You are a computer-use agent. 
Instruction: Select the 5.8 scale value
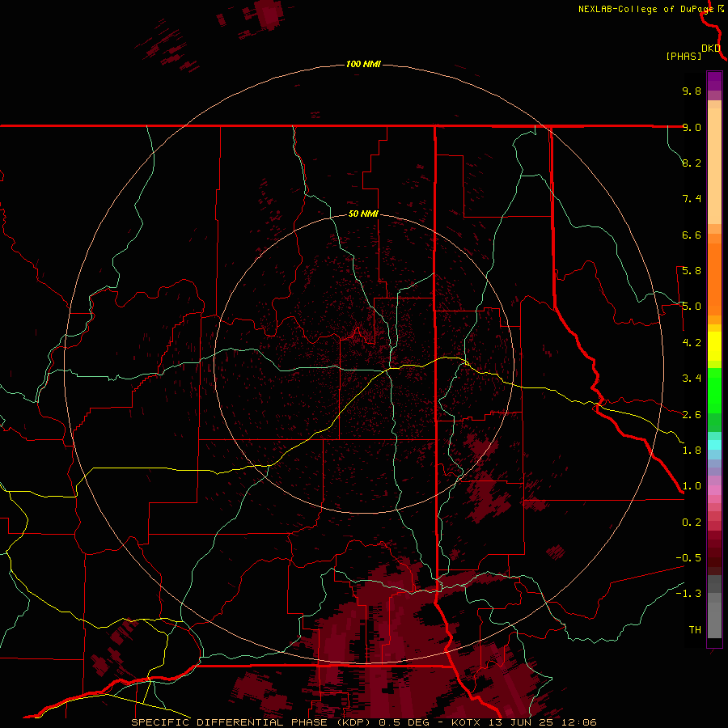692,271
